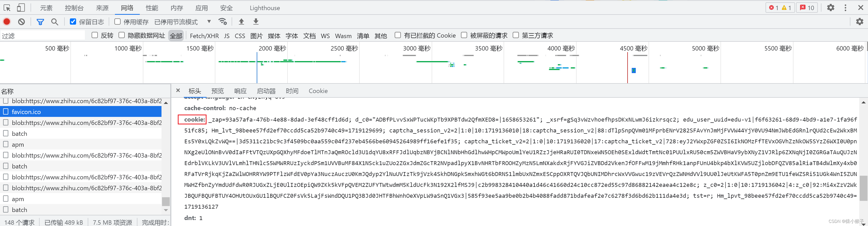Check 第三方请求 third-party requests checkbox
The image size is (868, 226).
coord(516,35)
